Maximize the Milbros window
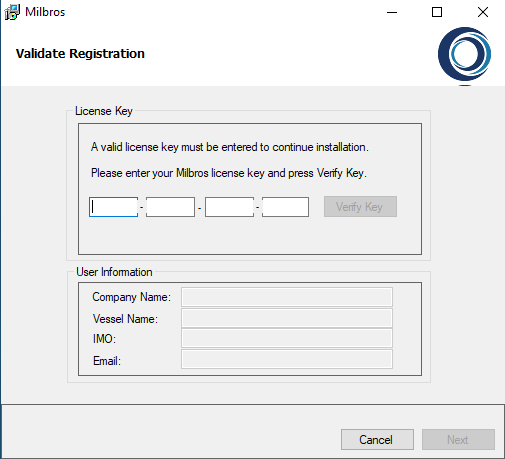 pos(437,12)
